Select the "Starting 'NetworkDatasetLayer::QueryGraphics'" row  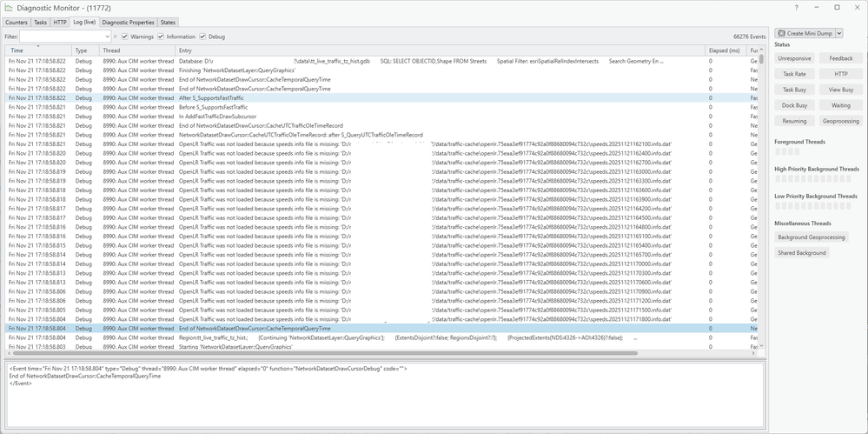coord(381,346)
